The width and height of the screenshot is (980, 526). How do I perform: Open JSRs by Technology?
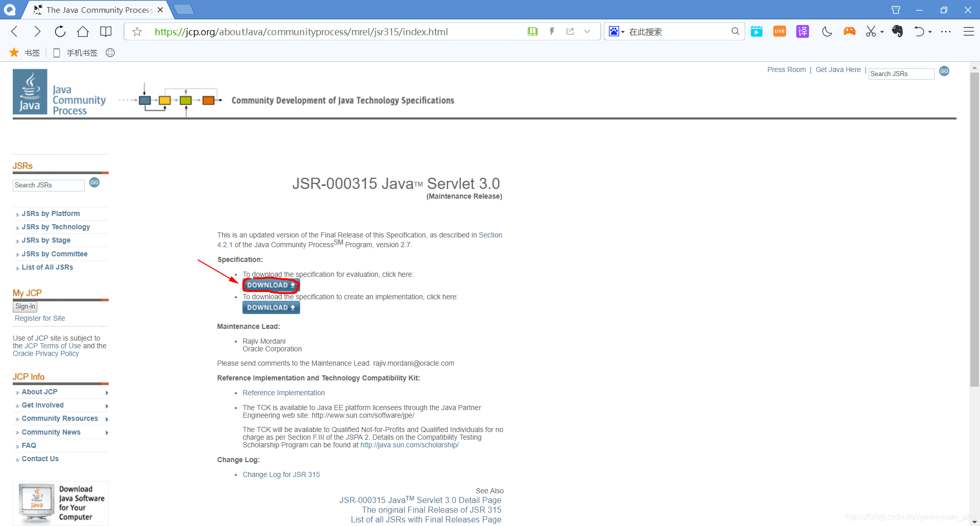pos(56,227)
